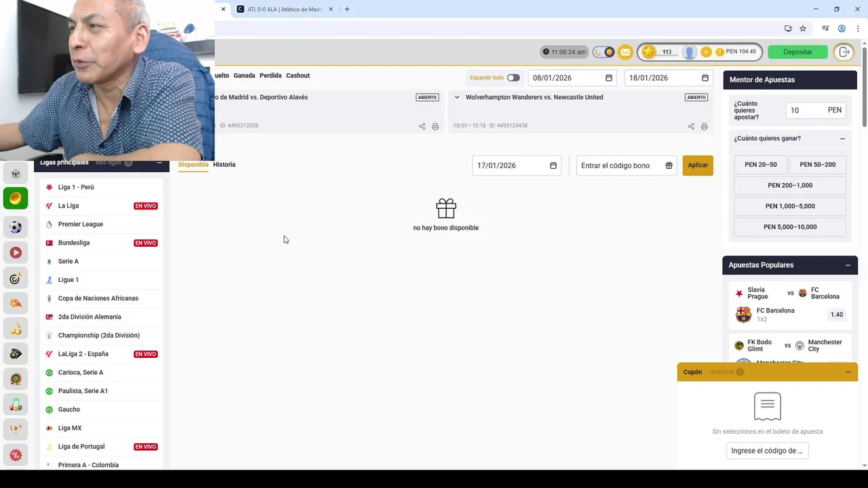Open the red play live sidebar icon
The image size is (868, 488).
tap(16, 253)
